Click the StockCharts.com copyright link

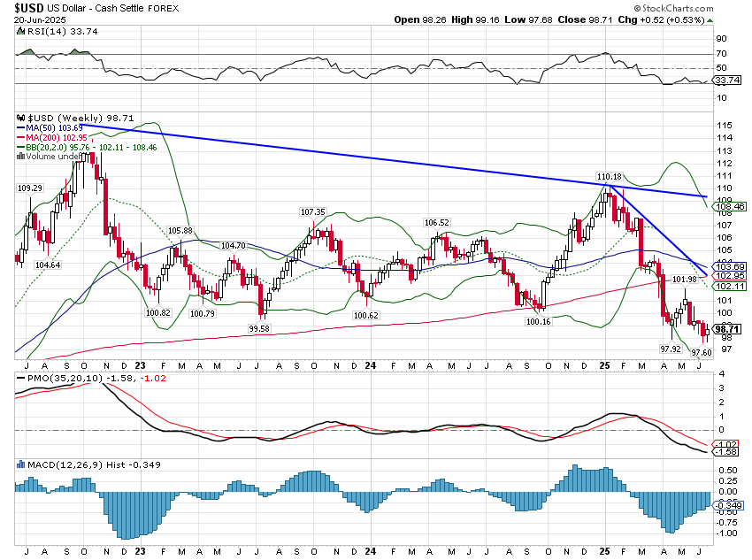click(704, 6)
